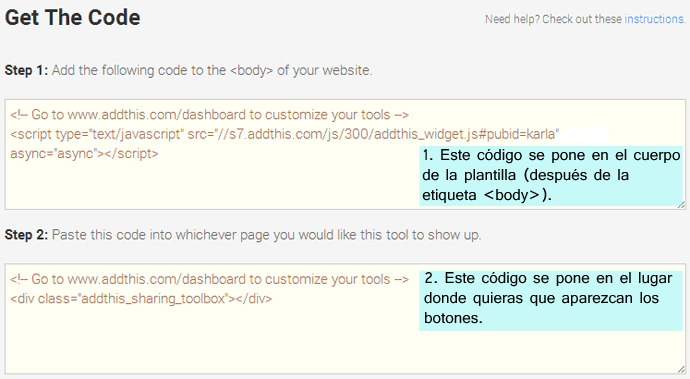Click the script src addthis_widget.js line
This screenshot has width=690, height=379.
click(x=285, y=134)
